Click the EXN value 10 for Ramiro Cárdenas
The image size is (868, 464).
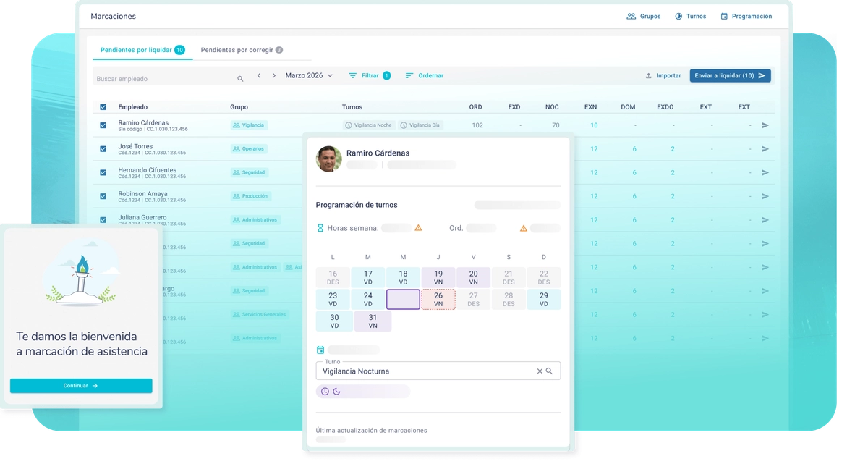(594, 125)
